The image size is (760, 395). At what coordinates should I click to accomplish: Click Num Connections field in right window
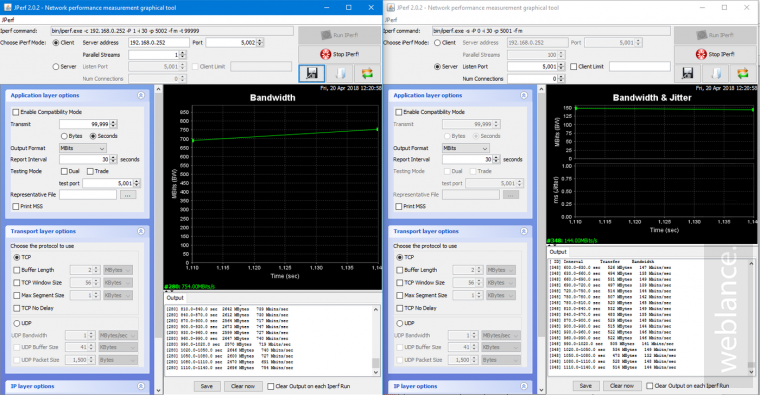click(533, 79)
